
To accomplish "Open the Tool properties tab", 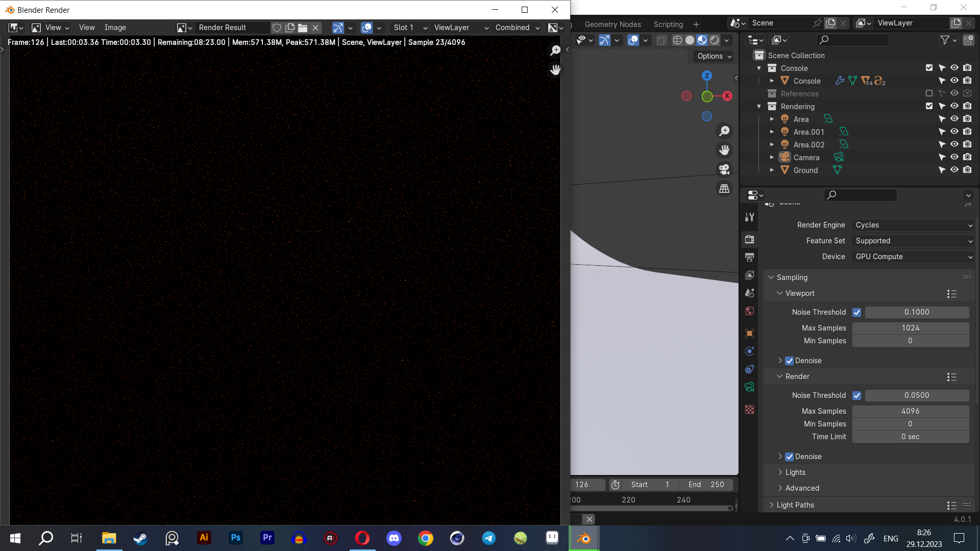I will click(x=749, y=217).
